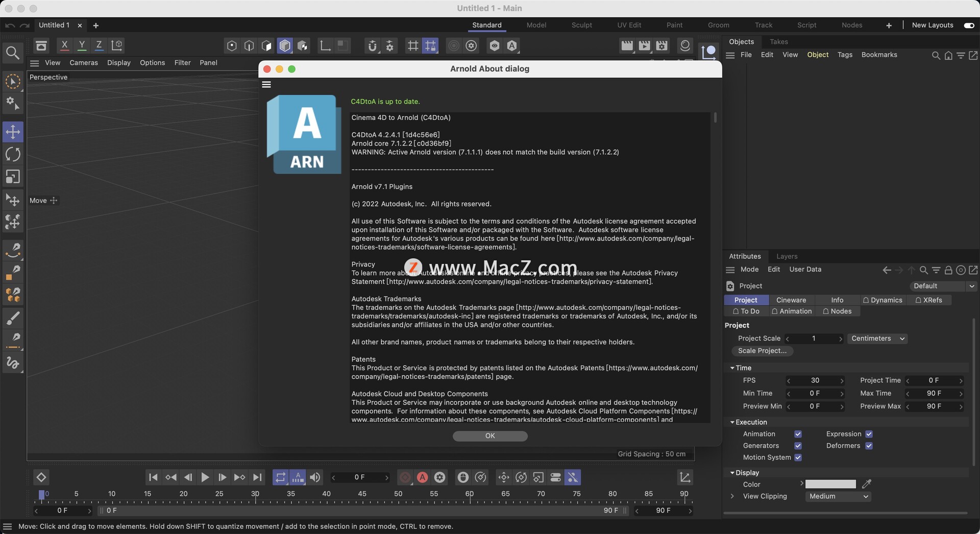Click OK in the Arnold About dialog
980x534 pixels.
[489, 436]
